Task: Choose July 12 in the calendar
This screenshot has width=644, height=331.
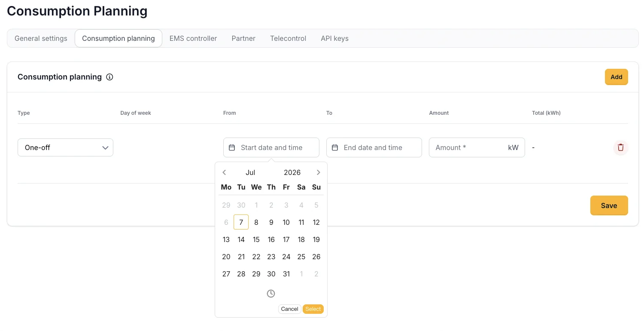Action: pyautogui.click(x=316, y=222)
